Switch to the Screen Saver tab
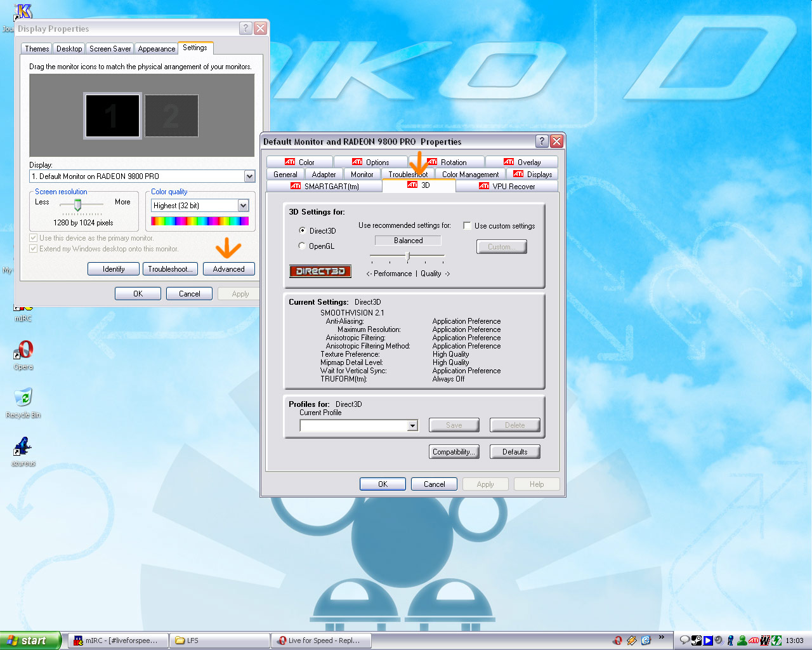 point(110,49)
